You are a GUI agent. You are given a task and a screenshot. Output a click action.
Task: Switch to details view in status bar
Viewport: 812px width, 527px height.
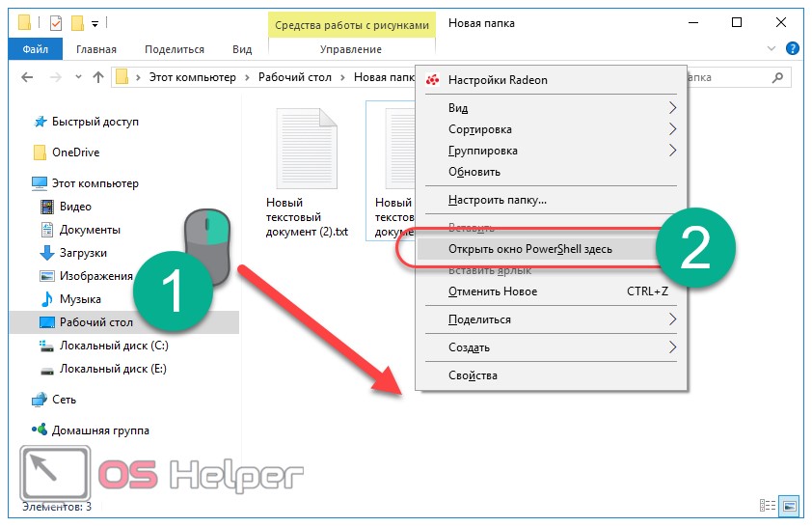click(768, 505)
